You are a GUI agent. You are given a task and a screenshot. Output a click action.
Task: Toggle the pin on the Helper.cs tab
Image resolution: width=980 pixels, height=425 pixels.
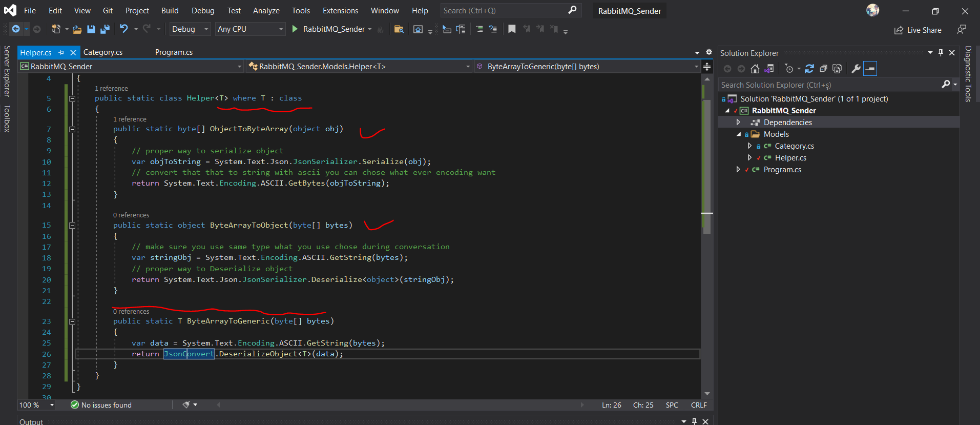click(x=61, y=52)
